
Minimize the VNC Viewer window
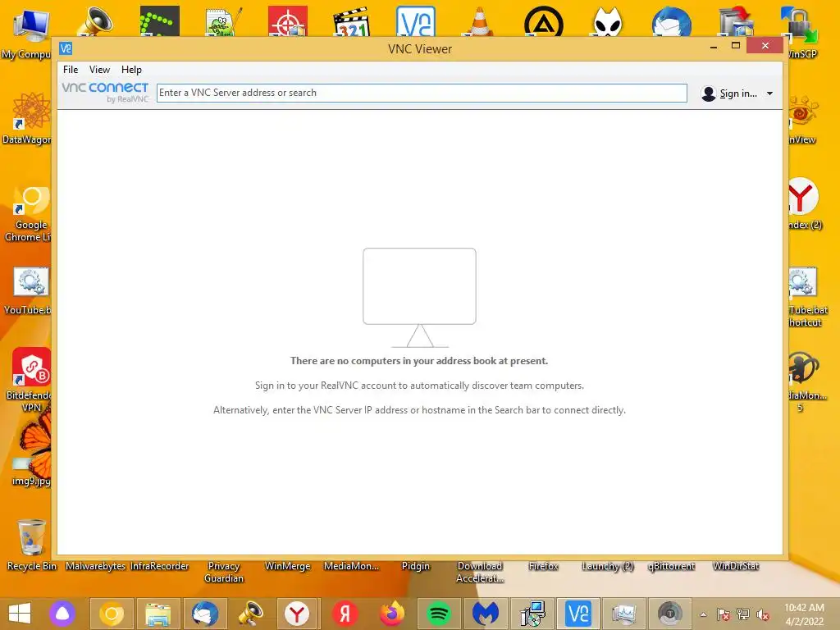click(714, 47)
